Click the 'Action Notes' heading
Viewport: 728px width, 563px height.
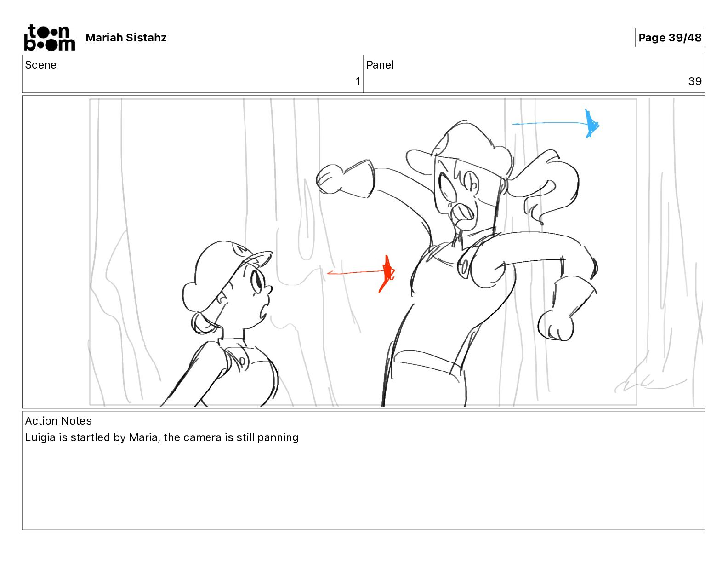pos(58,421)
